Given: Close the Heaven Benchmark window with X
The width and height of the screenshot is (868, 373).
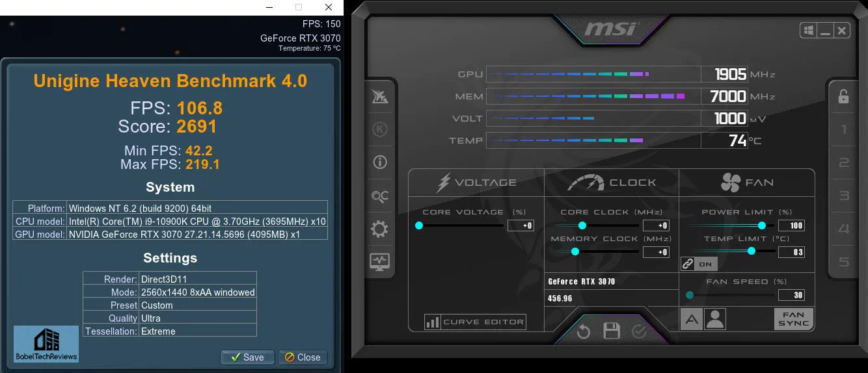Looking at the screenshot, I should 329,7.
